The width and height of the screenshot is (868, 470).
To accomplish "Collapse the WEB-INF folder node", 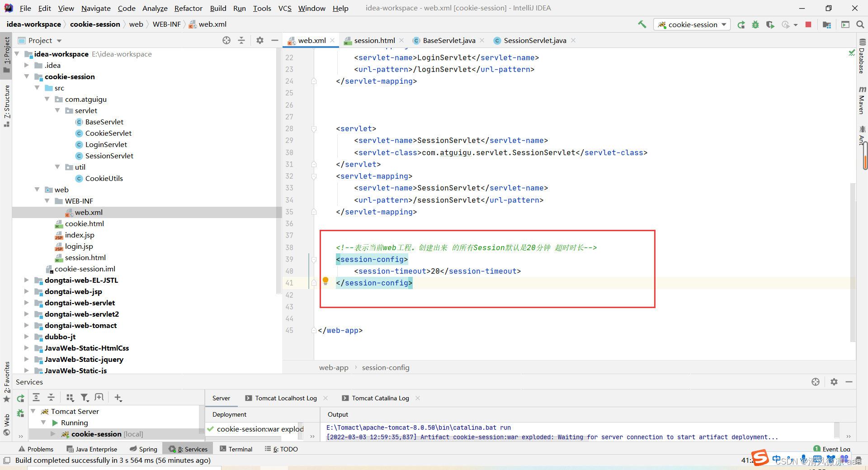I will (47, 201).
